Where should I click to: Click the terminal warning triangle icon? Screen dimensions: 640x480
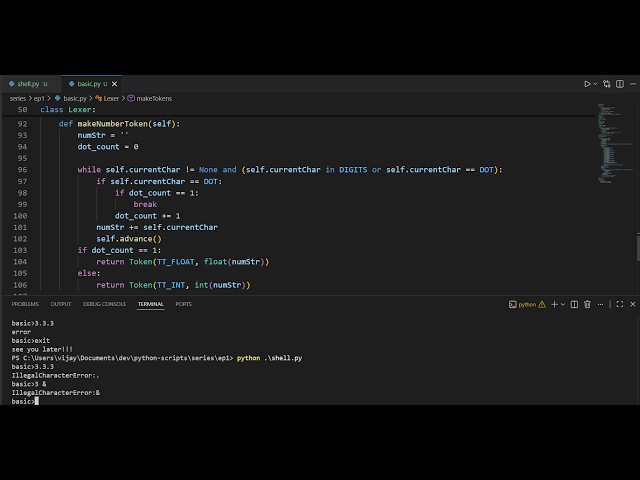542,304
